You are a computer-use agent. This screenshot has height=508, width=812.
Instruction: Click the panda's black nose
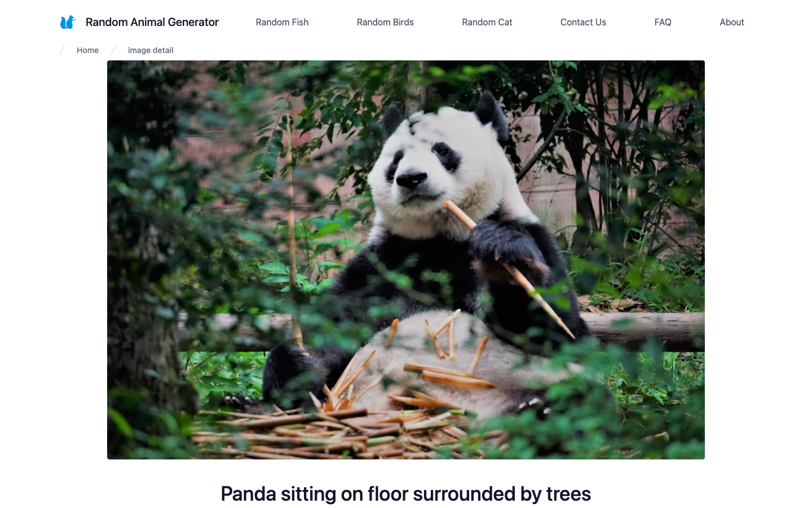412,181
